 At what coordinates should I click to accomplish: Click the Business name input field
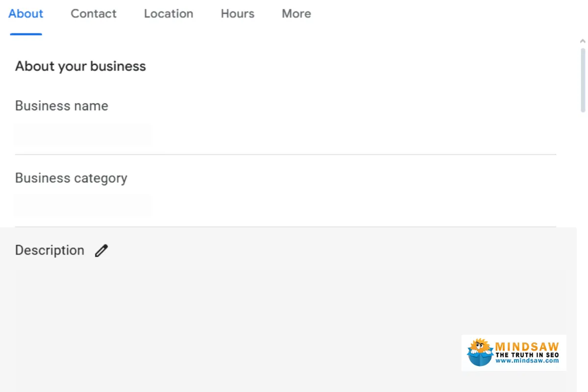(x=82, y=134)
